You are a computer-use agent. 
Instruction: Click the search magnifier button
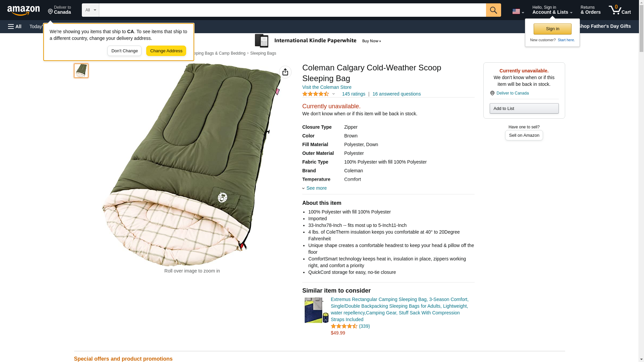[493, 10]
